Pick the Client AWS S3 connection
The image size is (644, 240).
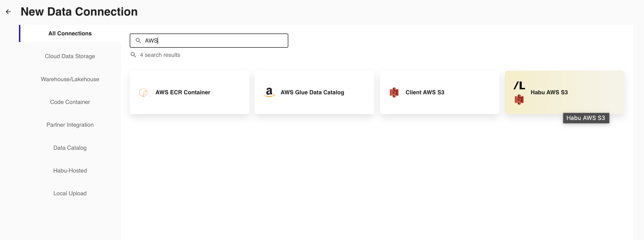pyautogui.click(x=440, y=92)
